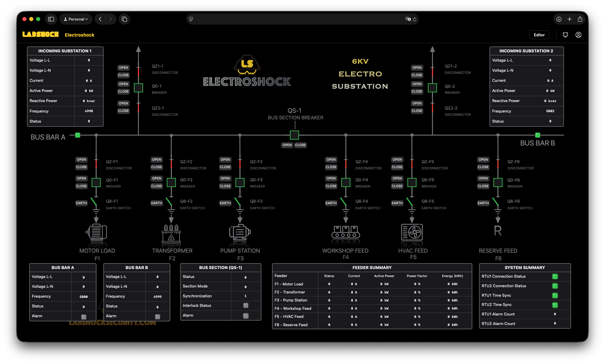
Task: Click the RTU2 Connection Status indicator
Action: pyautogui.click(x=555, y=286)
